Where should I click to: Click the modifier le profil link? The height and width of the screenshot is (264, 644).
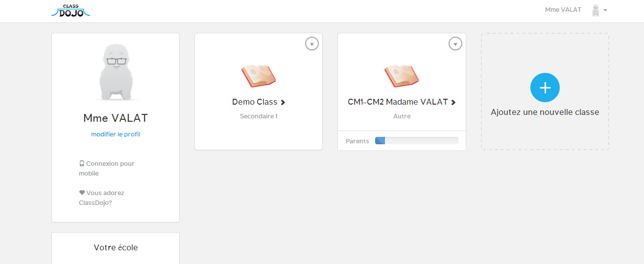click(x=116, y=134)
